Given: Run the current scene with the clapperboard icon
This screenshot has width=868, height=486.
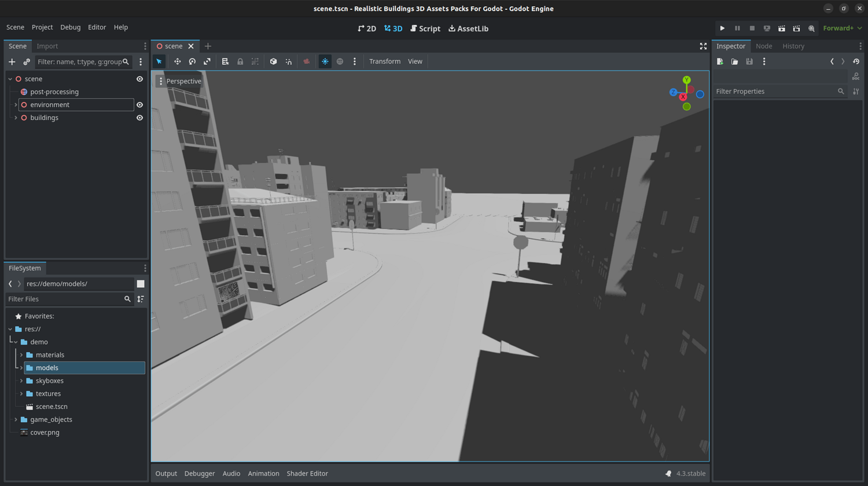Looking at the screenshot, I should (782, 28).
